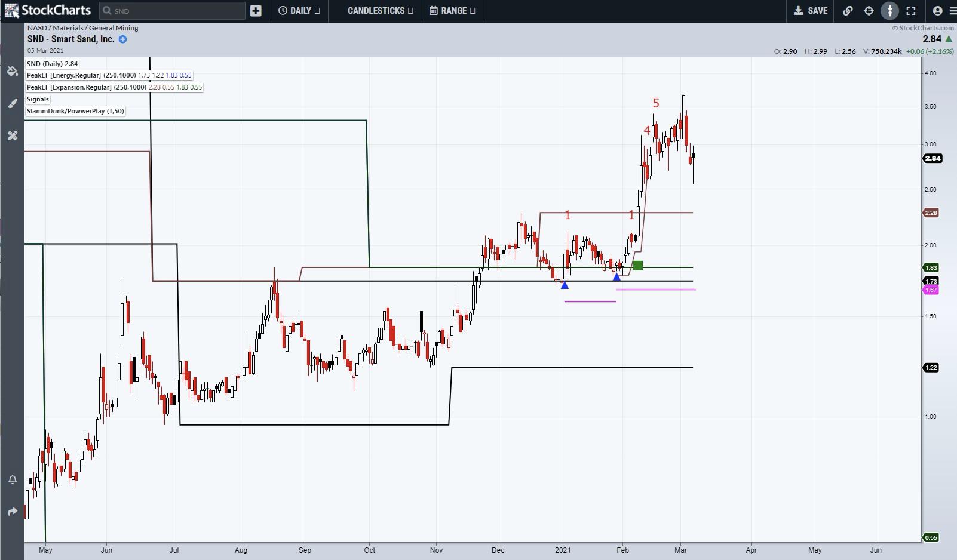
Task: Click the black 1.73 price tag
Action: tap(931, 281)
